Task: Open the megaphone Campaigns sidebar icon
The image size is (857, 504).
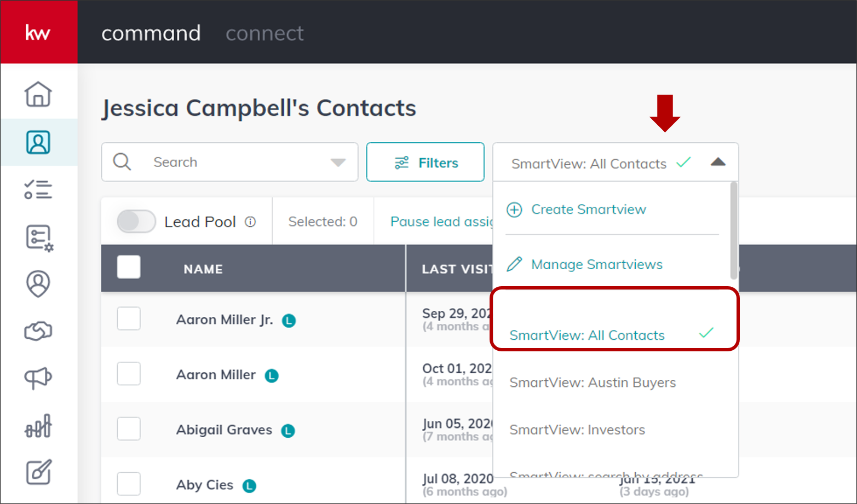Action: click(38, 378)
